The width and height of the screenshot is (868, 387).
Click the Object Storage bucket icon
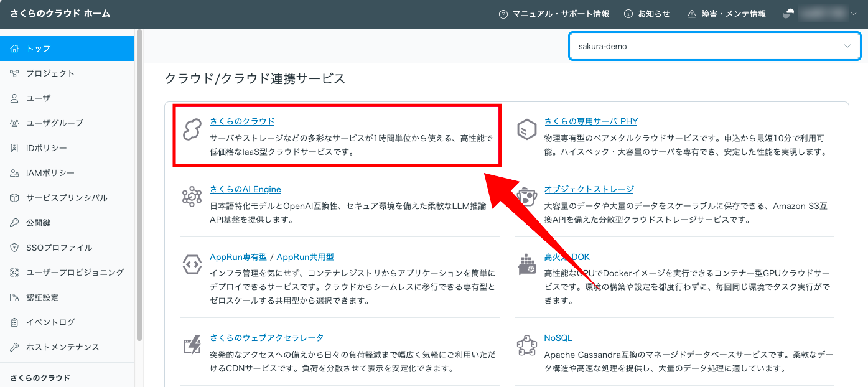click(527, 197)
